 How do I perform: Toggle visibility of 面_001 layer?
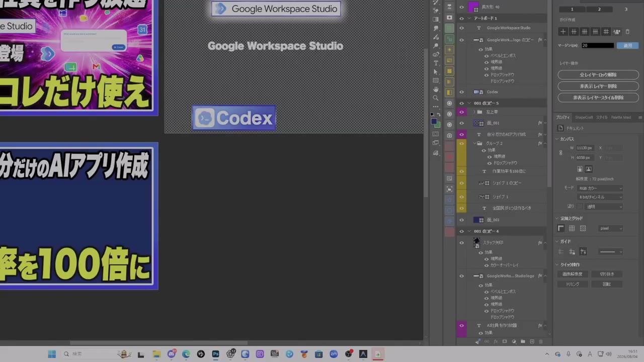coord(461,123)
